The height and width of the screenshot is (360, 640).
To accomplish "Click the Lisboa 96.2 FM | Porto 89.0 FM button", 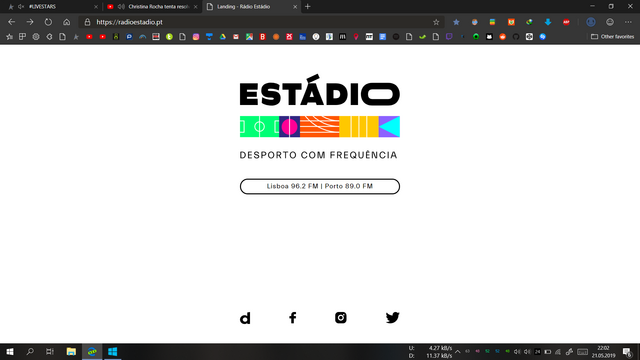I will point(320,186).
